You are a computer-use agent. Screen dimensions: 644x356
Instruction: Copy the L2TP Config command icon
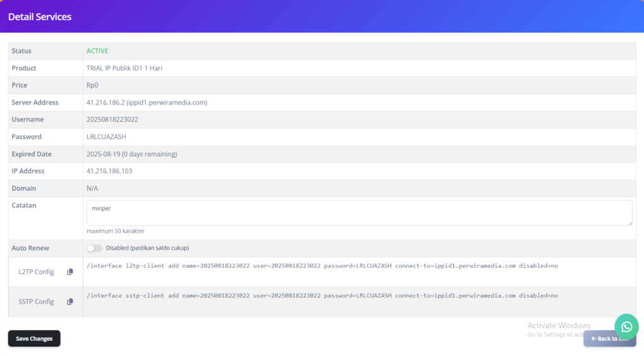point(70,272)
